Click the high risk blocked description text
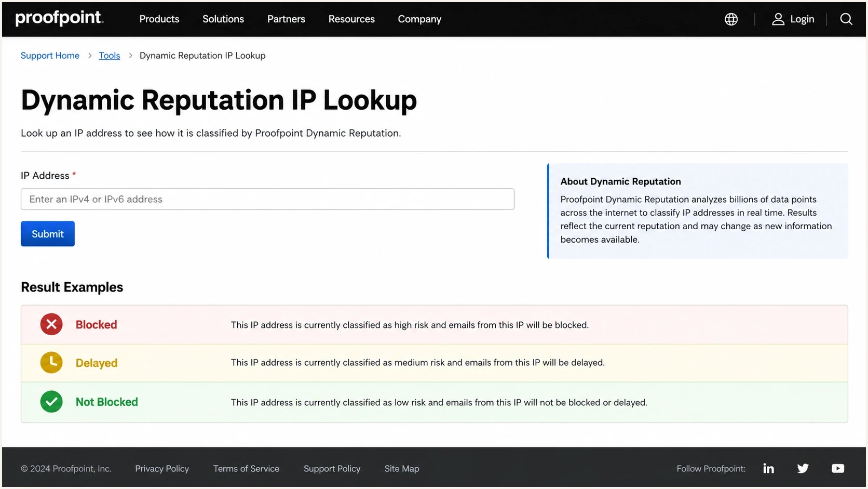The height and width of the screenshot is (489, 868). pos(410,325)
